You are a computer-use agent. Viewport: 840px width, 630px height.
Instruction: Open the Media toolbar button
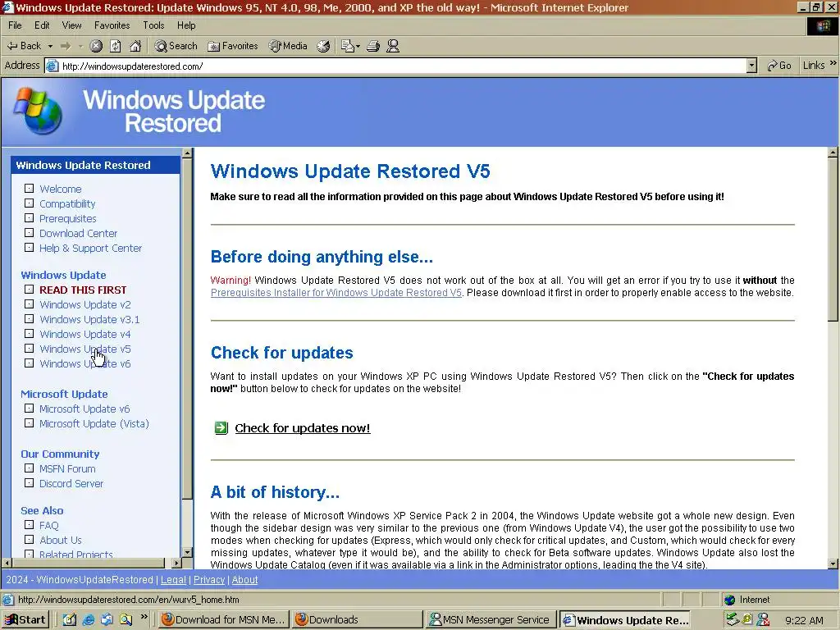tap(288, 46)
